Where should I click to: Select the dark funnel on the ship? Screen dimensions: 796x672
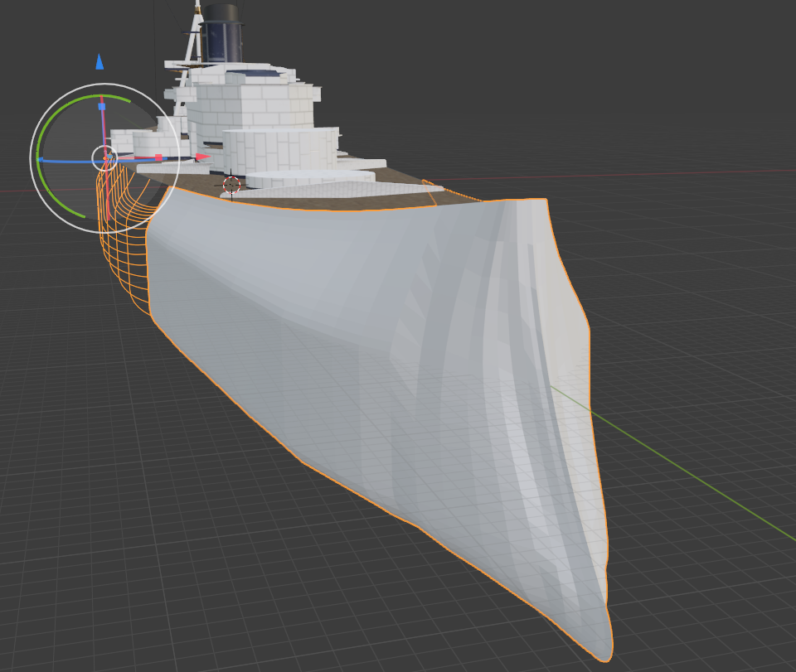[221, 35]
